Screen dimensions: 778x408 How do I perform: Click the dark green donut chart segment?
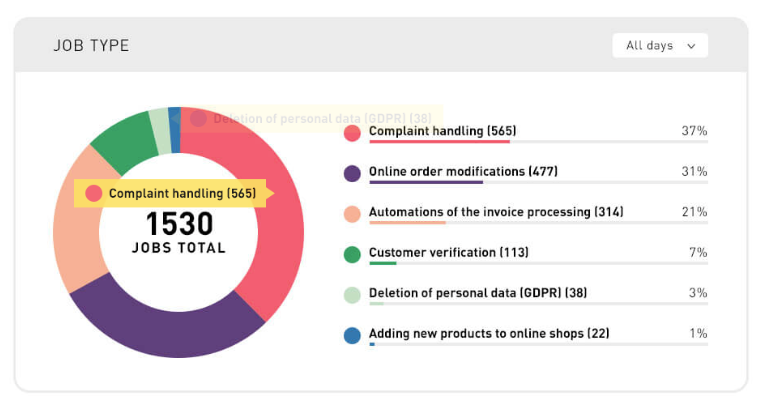tap(118, 141)
